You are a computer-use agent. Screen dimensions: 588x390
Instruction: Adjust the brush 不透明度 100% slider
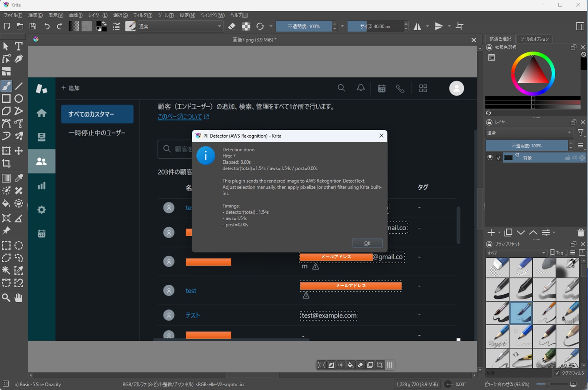pyautogui.click(x=303, y=26)
